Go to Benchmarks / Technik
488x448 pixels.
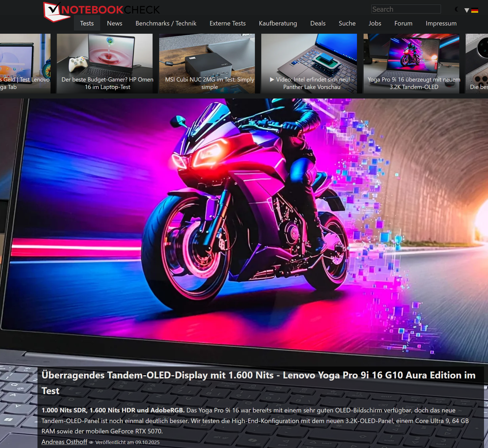(x=166, y=23)
